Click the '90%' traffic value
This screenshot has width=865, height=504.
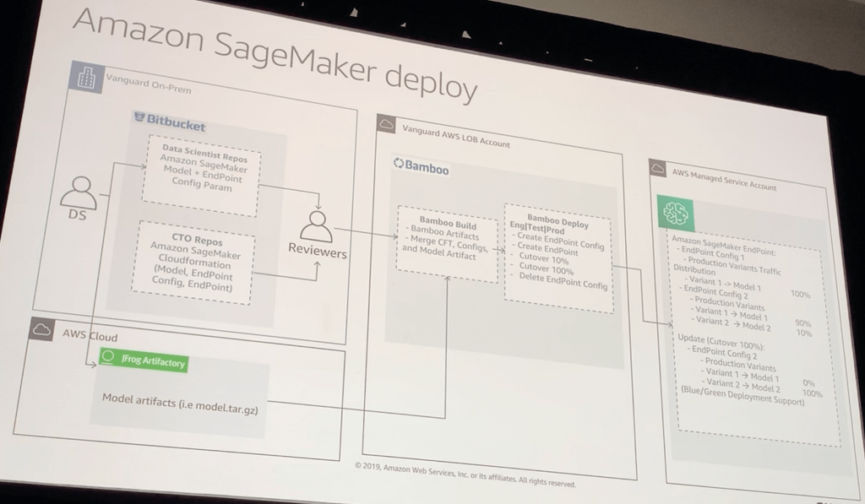(x=803, y=322)
